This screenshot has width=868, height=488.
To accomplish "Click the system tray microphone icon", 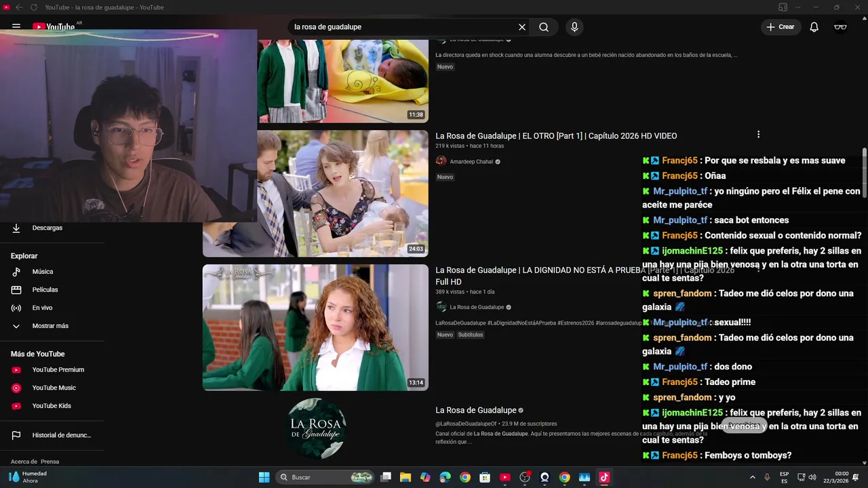I will click(x=767, y=477).
